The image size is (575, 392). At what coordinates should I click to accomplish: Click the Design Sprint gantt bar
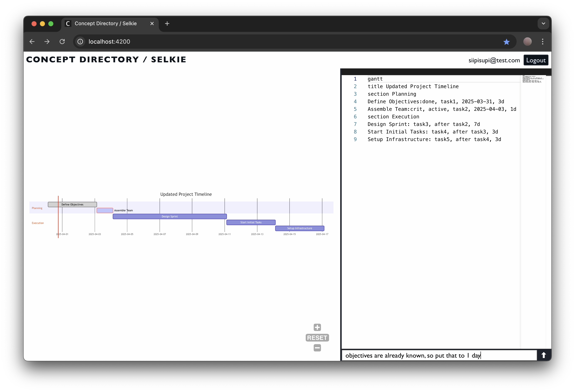point(170,216)
